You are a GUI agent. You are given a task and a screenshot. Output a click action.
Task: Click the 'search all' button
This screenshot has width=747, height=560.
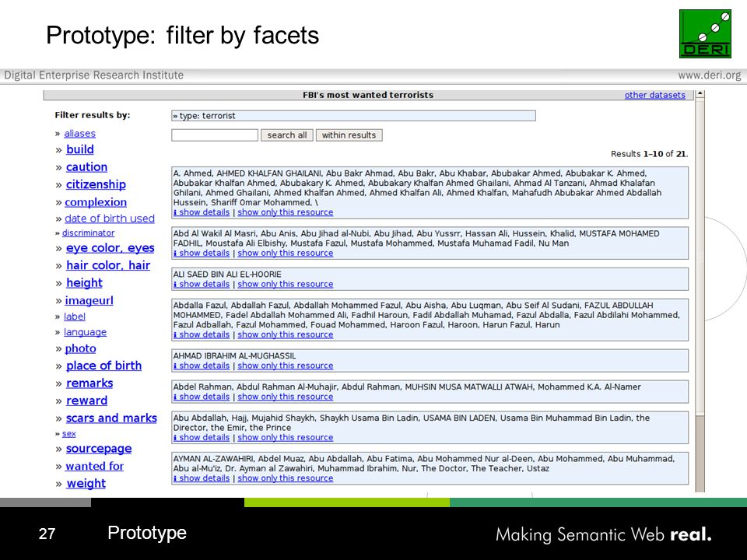click(x=287, y=135)
